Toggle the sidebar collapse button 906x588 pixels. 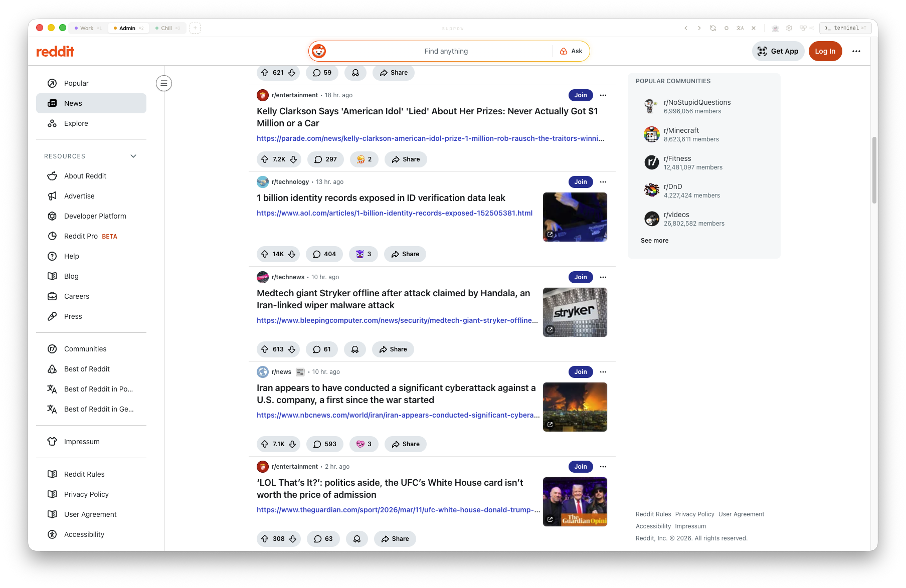click(x=163, y=83)
